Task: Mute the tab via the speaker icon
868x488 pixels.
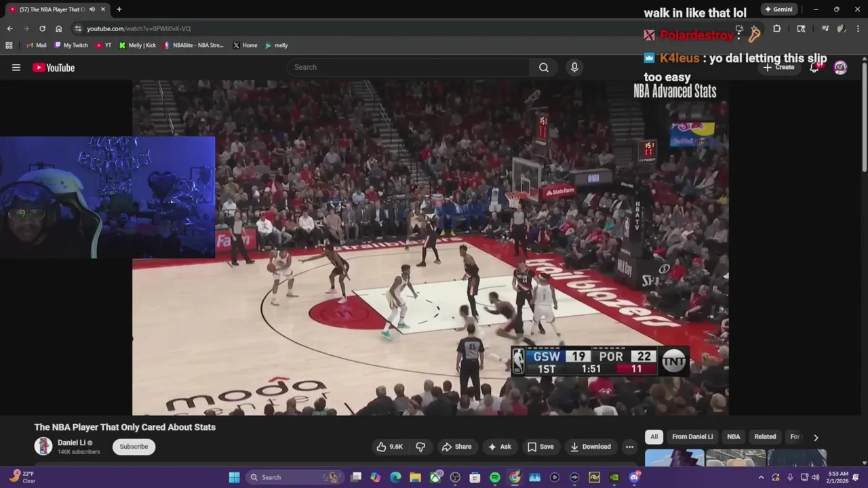Action: [92, 9]
